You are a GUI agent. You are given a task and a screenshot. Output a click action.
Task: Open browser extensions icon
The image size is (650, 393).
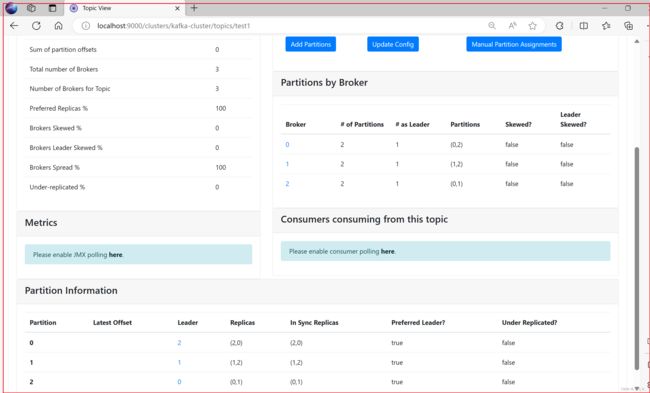[559, 26]
